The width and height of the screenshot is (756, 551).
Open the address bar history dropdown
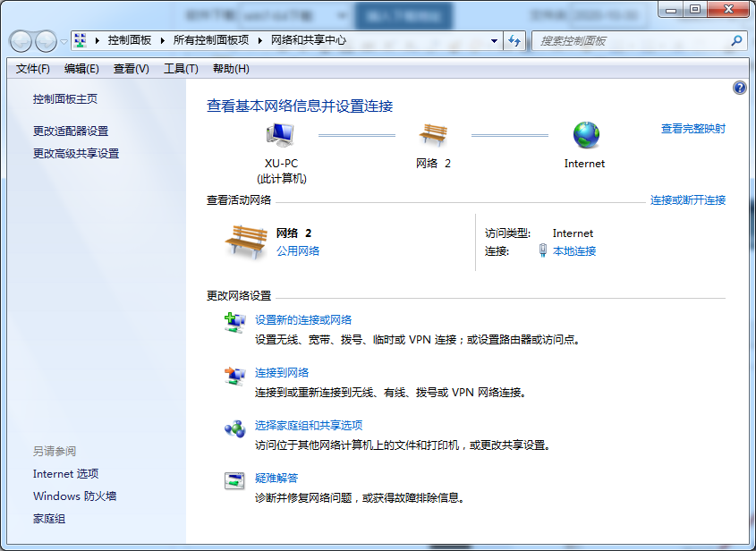click(x=494, y=40)
